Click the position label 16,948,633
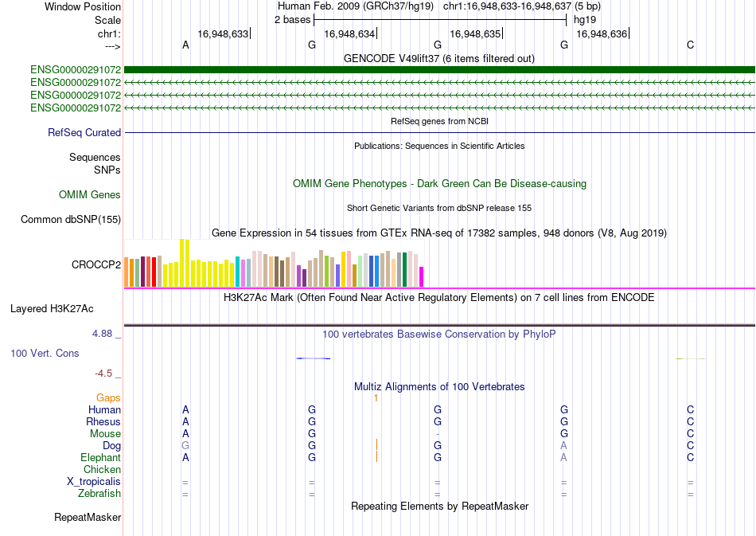The width and height of the screenshot is (756, 536). 223,33
